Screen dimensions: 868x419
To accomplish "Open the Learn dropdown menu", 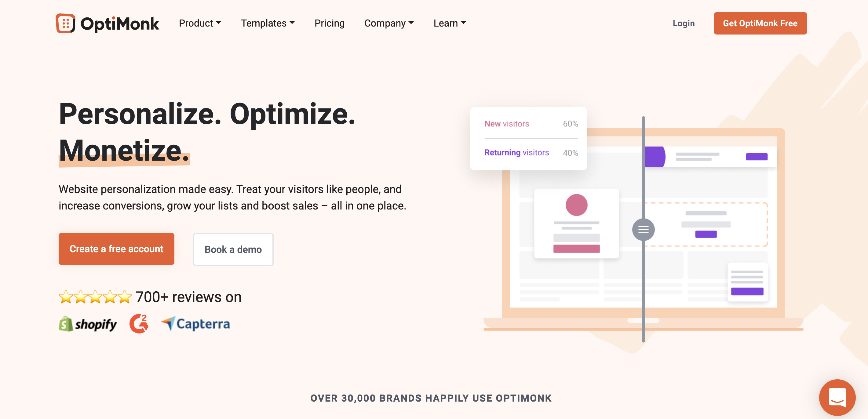I will 450,23.
